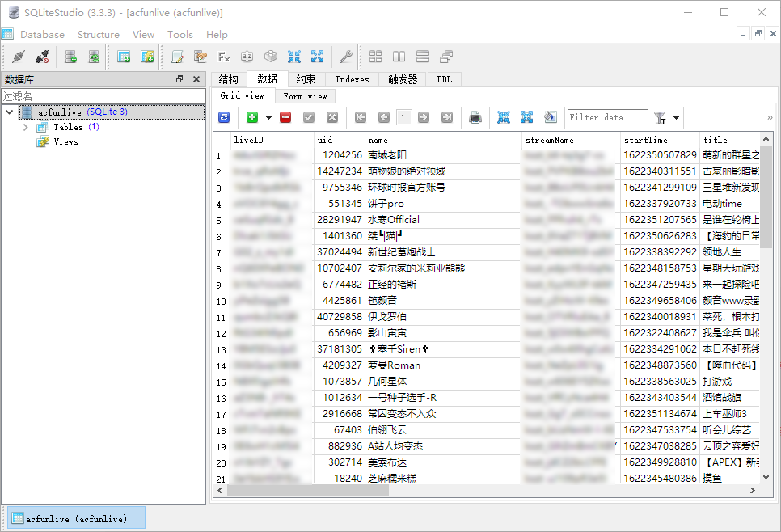
Task: Go to previous data page
Action: pos(384,117)
